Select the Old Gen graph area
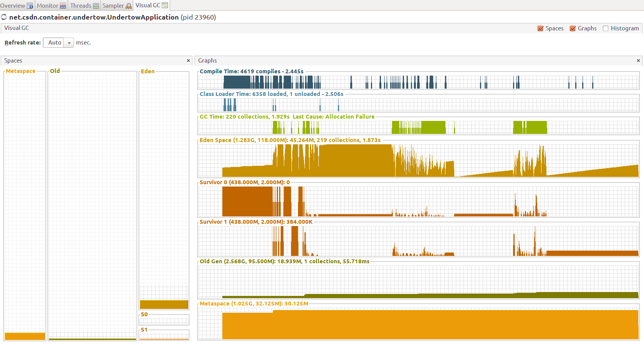 tap(418, 282)
